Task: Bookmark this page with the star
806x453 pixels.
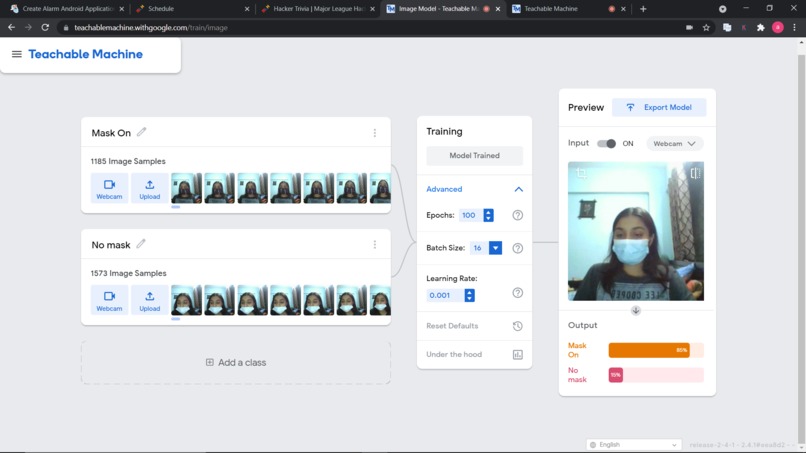Action: (706, 28)
